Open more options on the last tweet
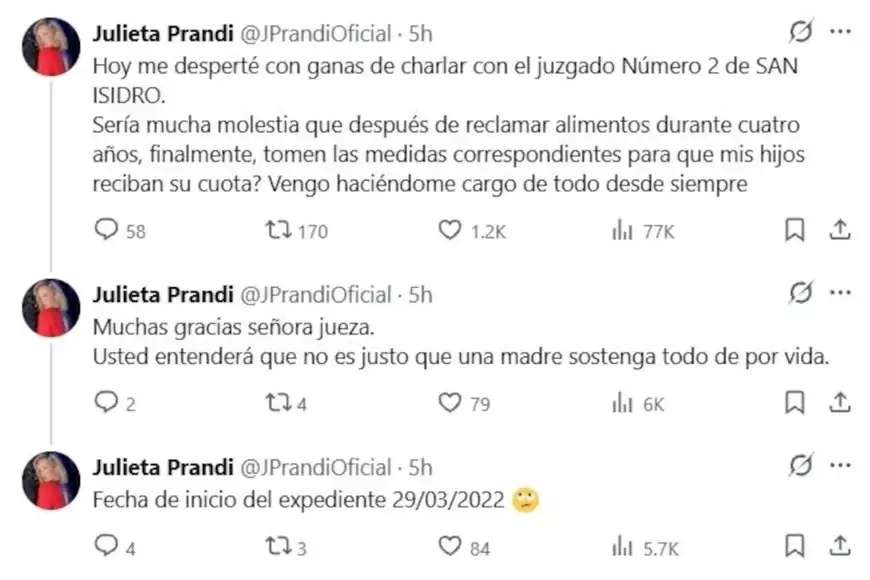The width and height of the screenshot is (870, 580). coord(838,466)
